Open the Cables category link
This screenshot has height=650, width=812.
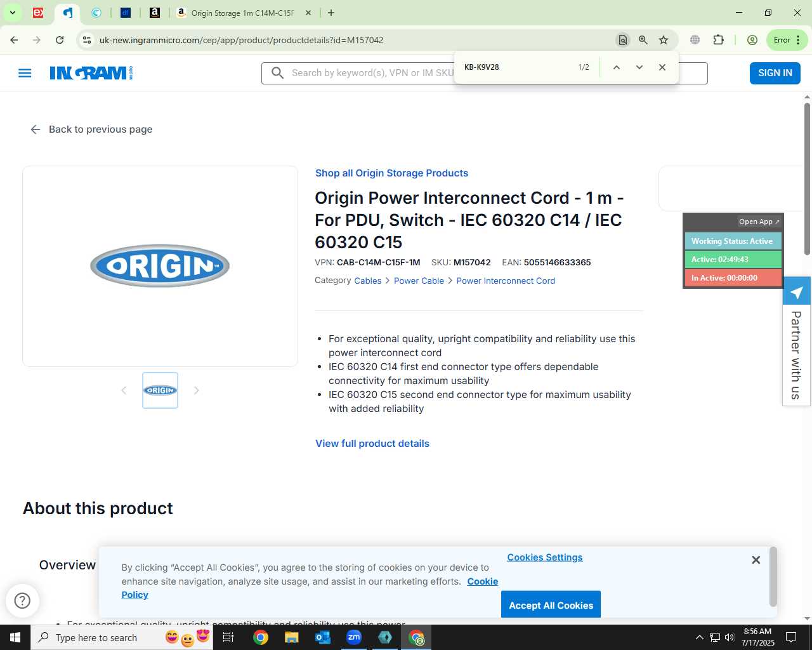click(368, 281)
